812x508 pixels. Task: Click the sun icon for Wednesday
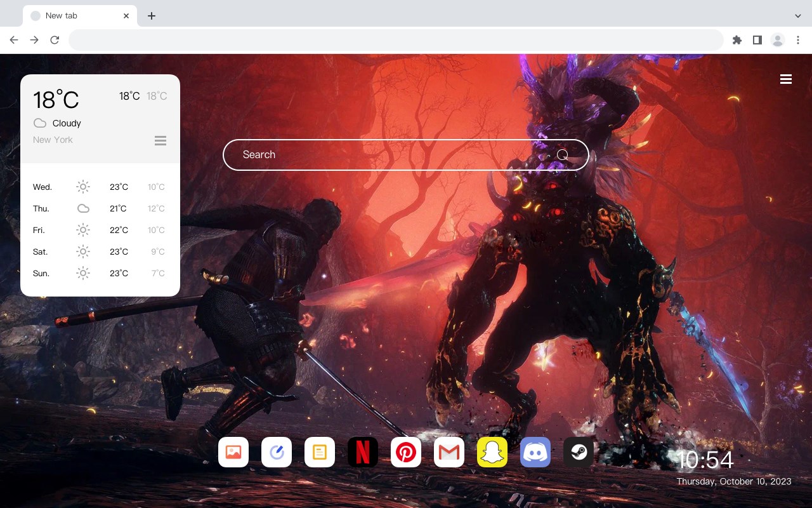(x=83, y=187)
